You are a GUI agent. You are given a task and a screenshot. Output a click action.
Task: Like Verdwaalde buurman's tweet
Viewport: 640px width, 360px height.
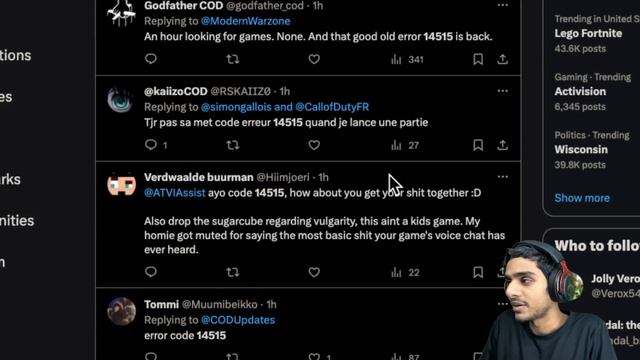pyautogui.click(x=314, y=272)
